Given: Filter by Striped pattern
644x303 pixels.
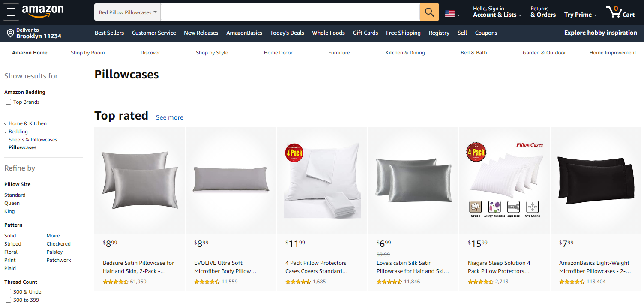Looking at the screenshot, I should point(13,244).
